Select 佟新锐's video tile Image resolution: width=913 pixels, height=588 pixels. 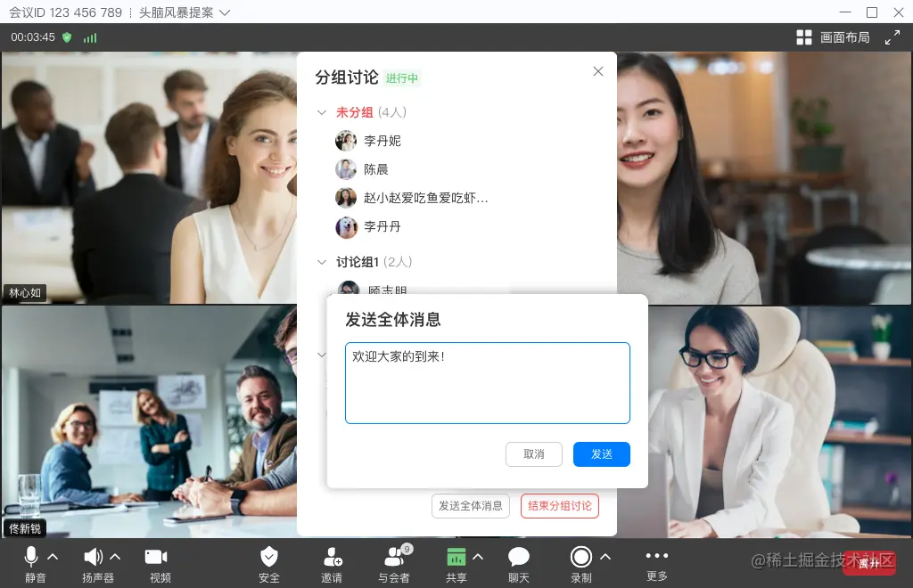tap(149, 421)
